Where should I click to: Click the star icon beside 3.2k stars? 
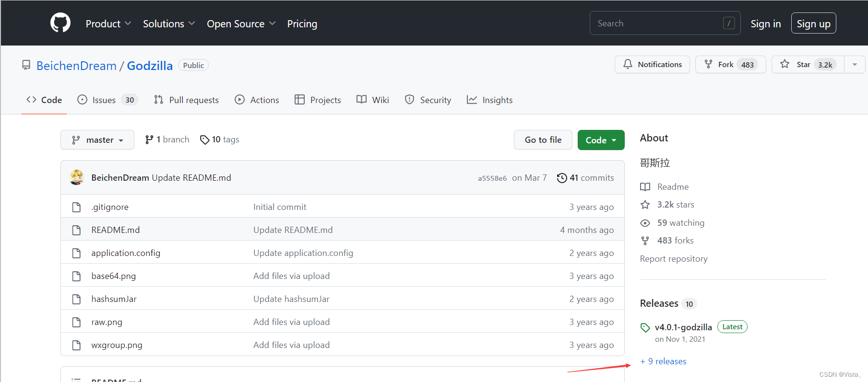(x=645, y=205)
